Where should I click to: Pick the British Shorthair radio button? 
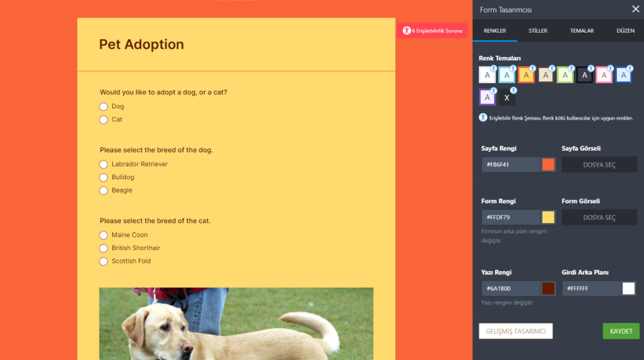[x=104, y=248]
